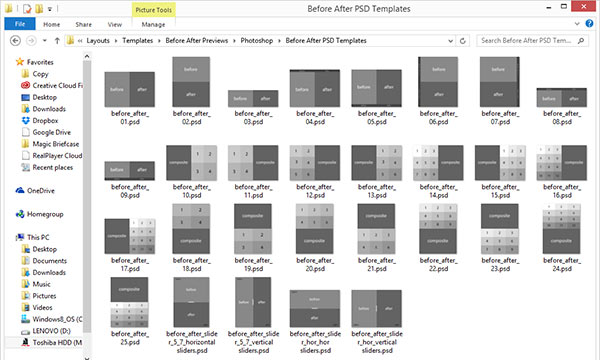Viewport: 600px width, 360px height.
Task: Switch to the Home ribbon tab
Action: pyautogui.click(x=51, y=24)
